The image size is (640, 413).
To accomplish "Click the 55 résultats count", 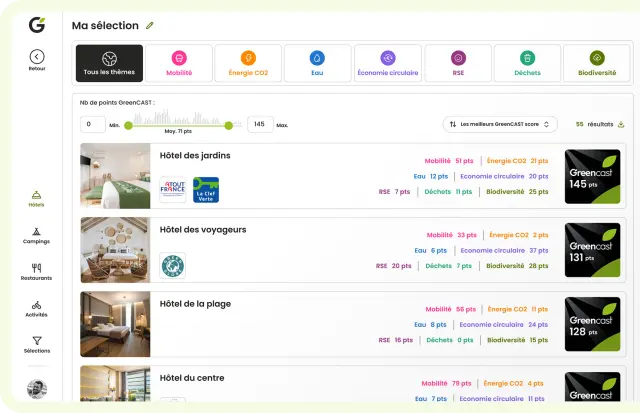I will point(594,124).
